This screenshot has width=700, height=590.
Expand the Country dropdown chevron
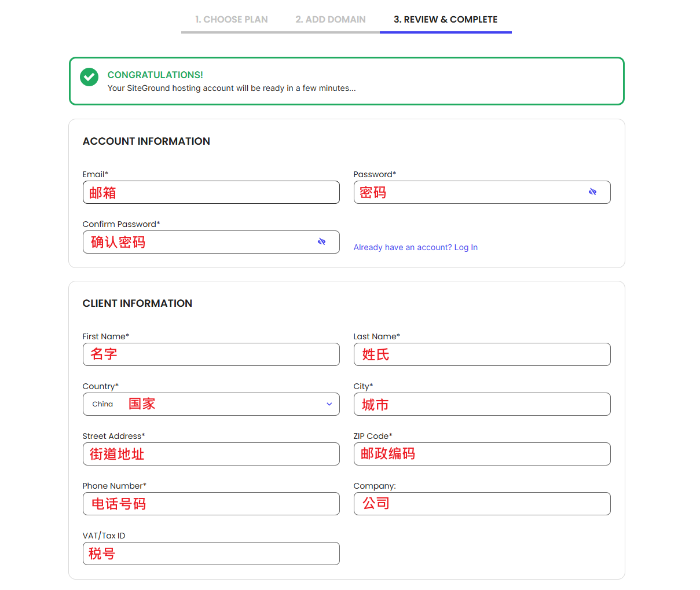[x=329, y=404]
